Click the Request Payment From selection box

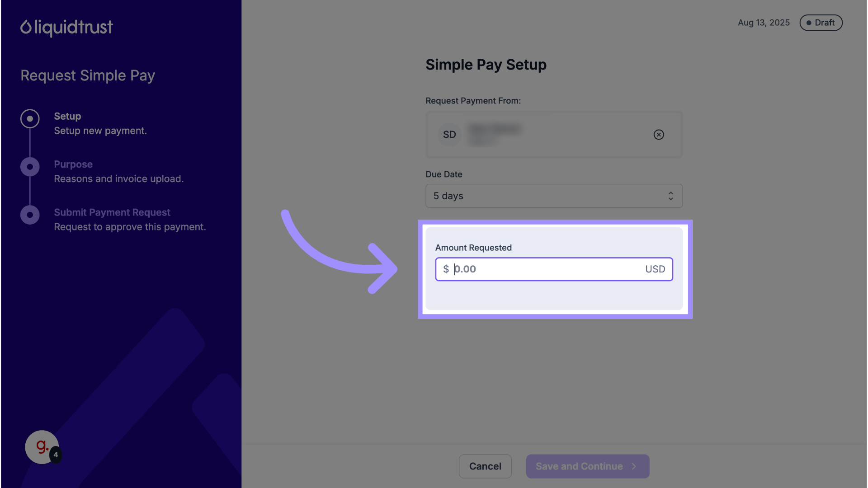coord(553,135)
